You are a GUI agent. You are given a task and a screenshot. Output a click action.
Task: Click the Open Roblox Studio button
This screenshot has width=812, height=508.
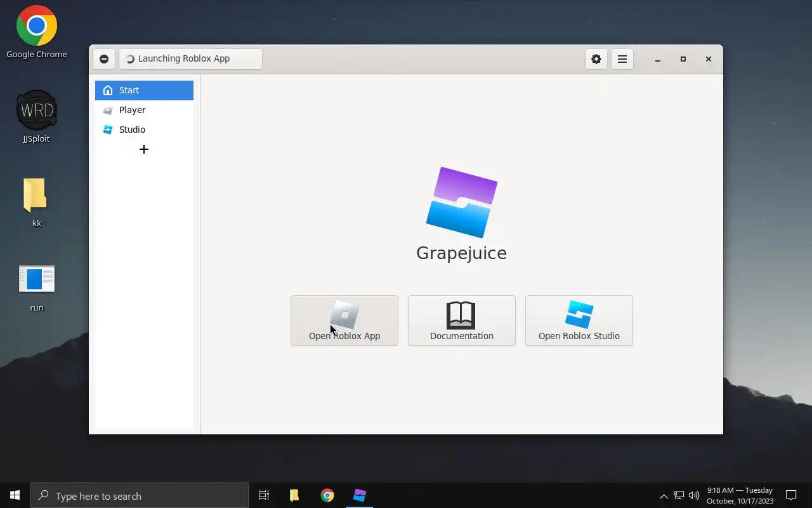579,321
